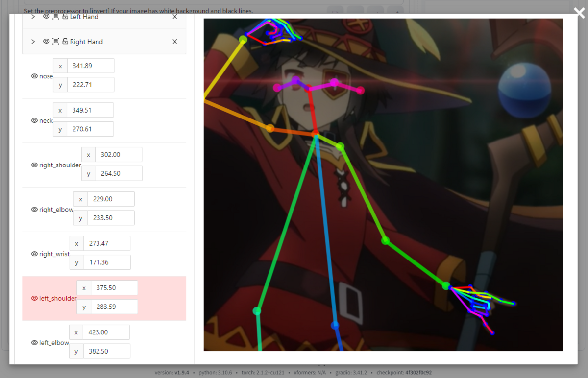
Task: Click the neck joint on the canvas skeleton
Action: [x=315, y=133]
